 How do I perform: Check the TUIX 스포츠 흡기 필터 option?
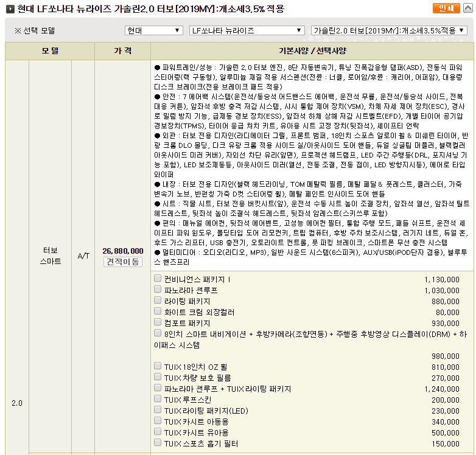tap(157, 442)
